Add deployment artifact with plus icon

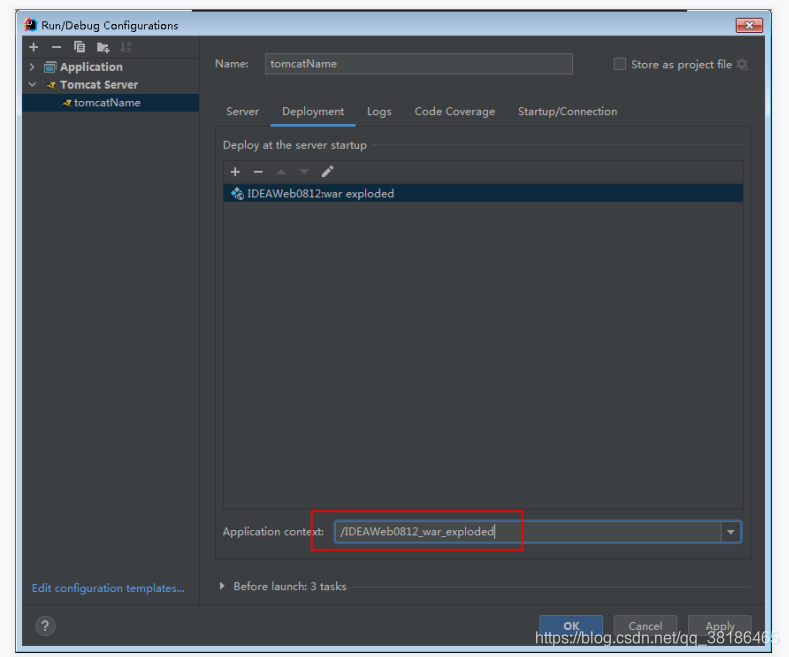(x=235, y=172)
